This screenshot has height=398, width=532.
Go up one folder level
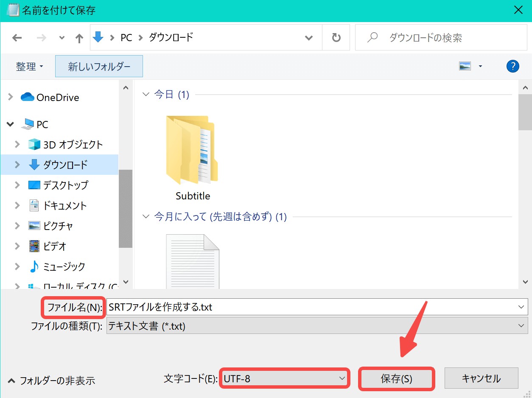79,38
